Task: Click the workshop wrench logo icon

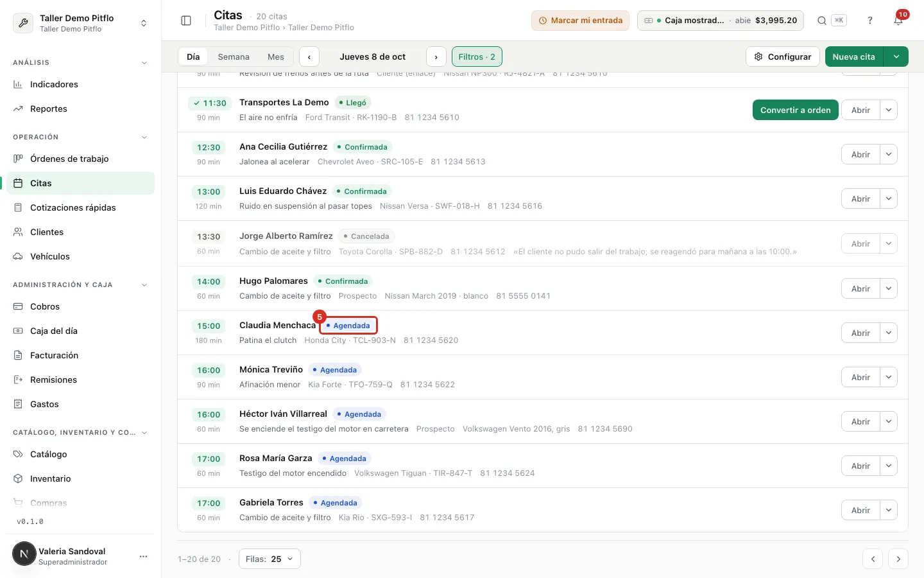Action: [x=23, y=23]
